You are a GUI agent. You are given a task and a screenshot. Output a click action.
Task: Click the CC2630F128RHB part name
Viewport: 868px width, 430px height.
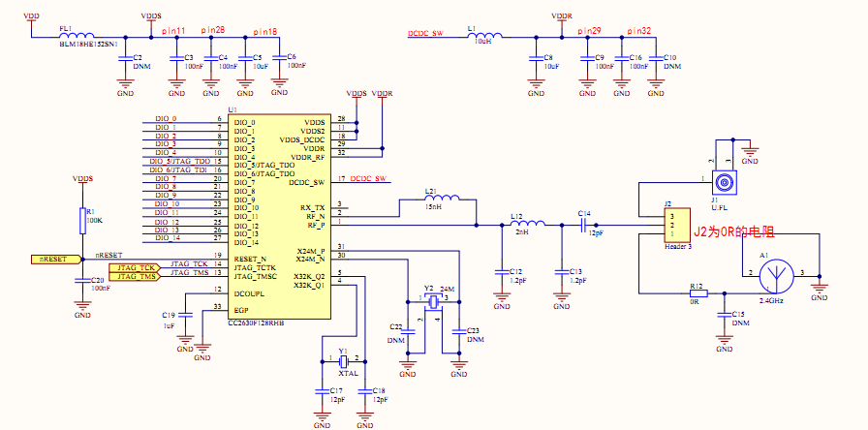tap(257, 322)
